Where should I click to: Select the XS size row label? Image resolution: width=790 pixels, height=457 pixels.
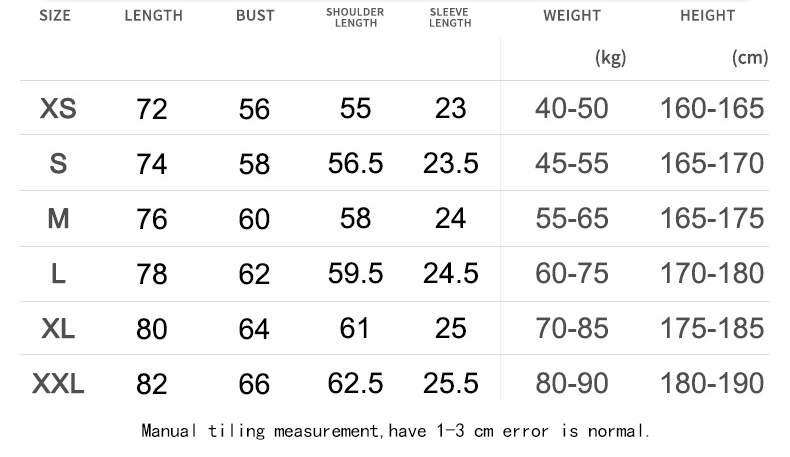point(58,108)
